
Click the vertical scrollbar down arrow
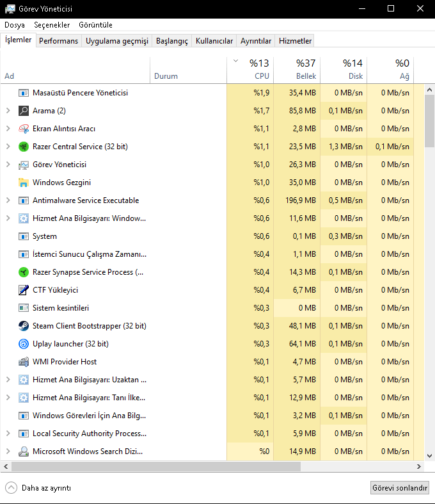coord(429,456)
